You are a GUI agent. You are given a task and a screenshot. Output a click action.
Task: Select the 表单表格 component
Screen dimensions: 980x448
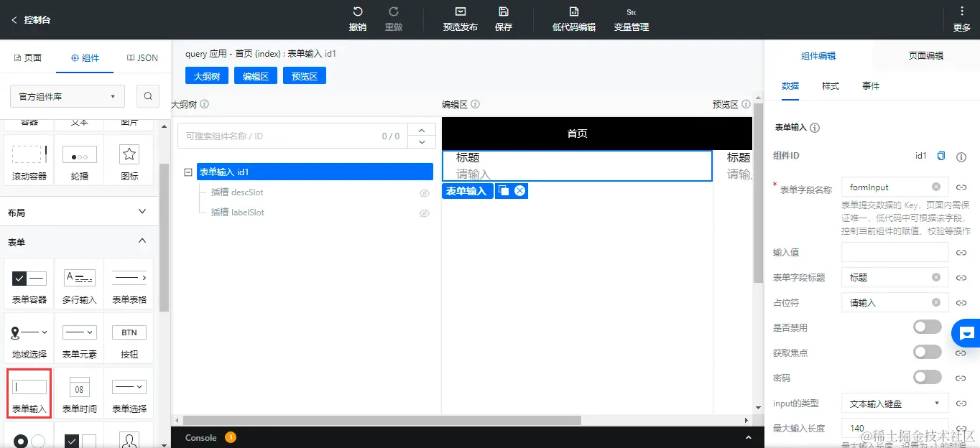coord(129,284)
